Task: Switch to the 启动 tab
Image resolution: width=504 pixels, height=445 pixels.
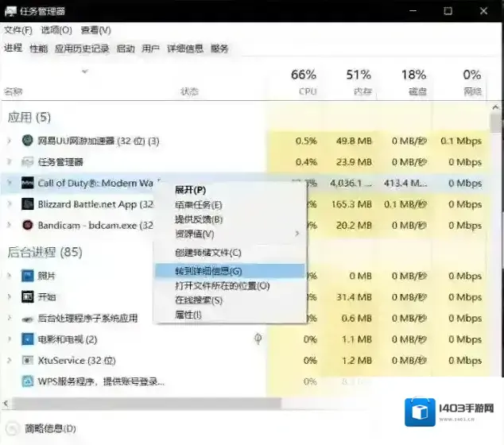Action: [126, 48]
